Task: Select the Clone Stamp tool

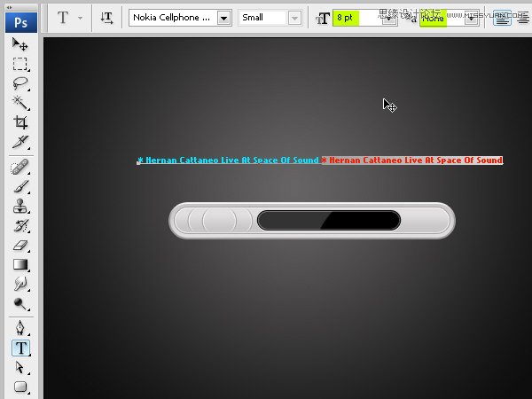Action: tap(20, 206)
